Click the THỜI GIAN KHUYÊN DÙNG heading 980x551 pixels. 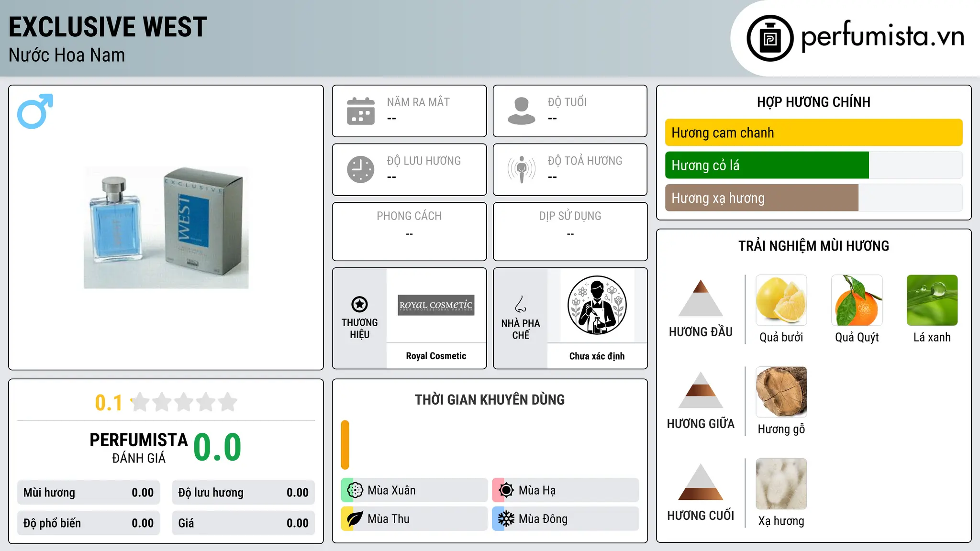[x=490, y=399]
